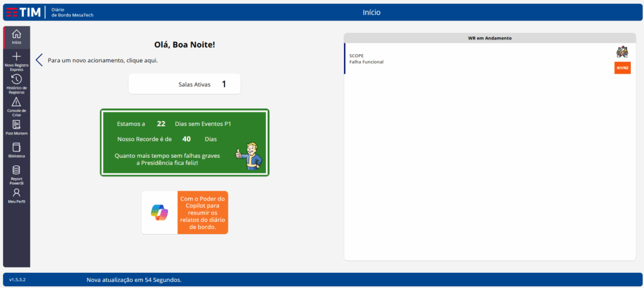This screenshot has width=644, height=288.
Task: Go to Post Mortem section
Action: tap(16, 126)
